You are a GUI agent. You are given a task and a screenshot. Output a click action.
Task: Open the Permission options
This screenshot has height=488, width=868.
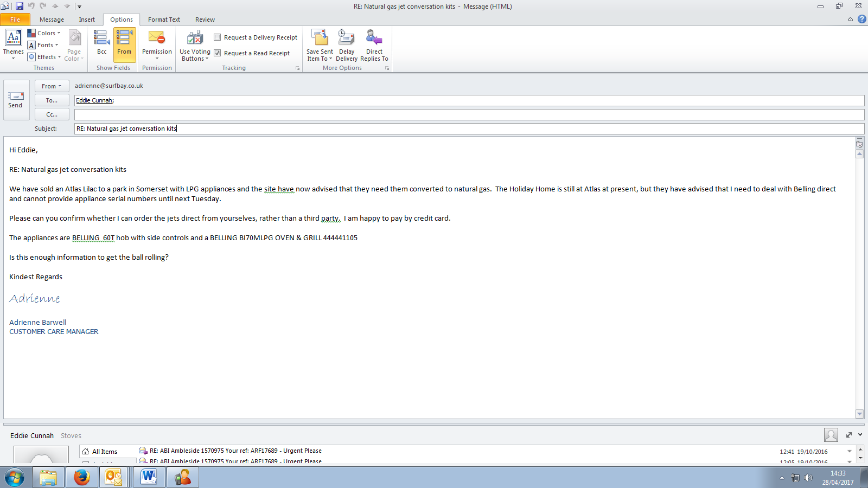[157, 44]
